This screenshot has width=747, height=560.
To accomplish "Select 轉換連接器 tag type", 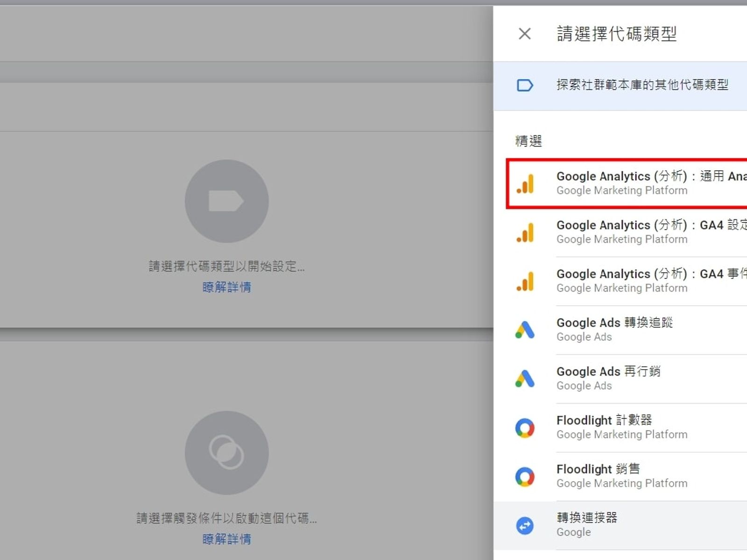I will (620, 525).
